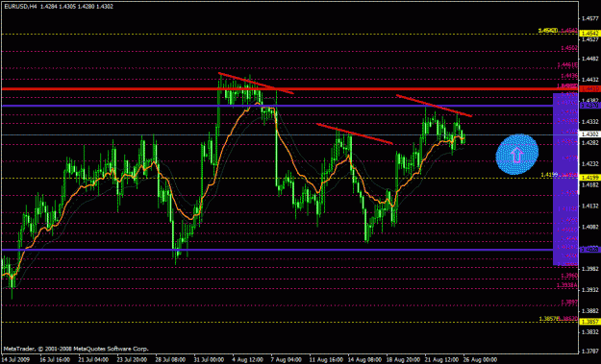Click the 16 Jul 16:00 time label

pyautogui.click(x=55, y=360)
